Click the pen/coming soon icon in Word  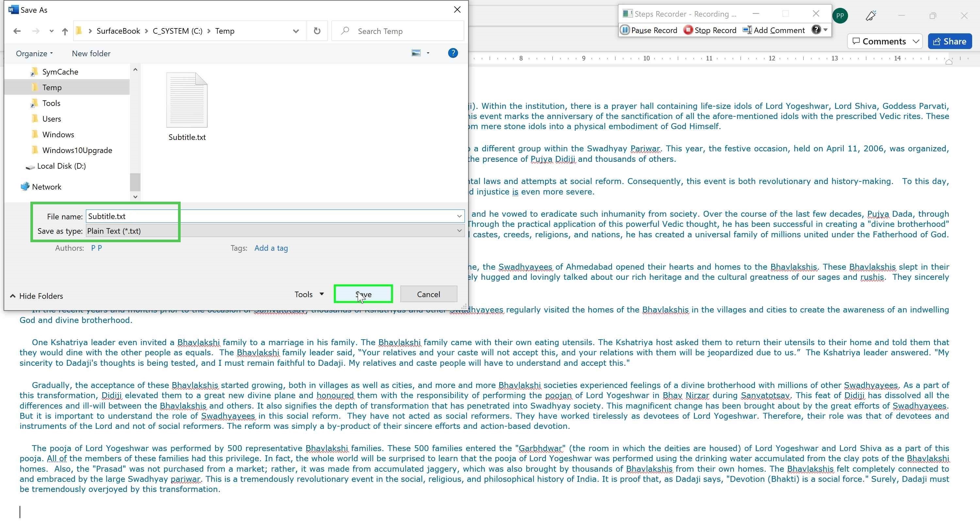pyautogui.click(x=871, y=16)
